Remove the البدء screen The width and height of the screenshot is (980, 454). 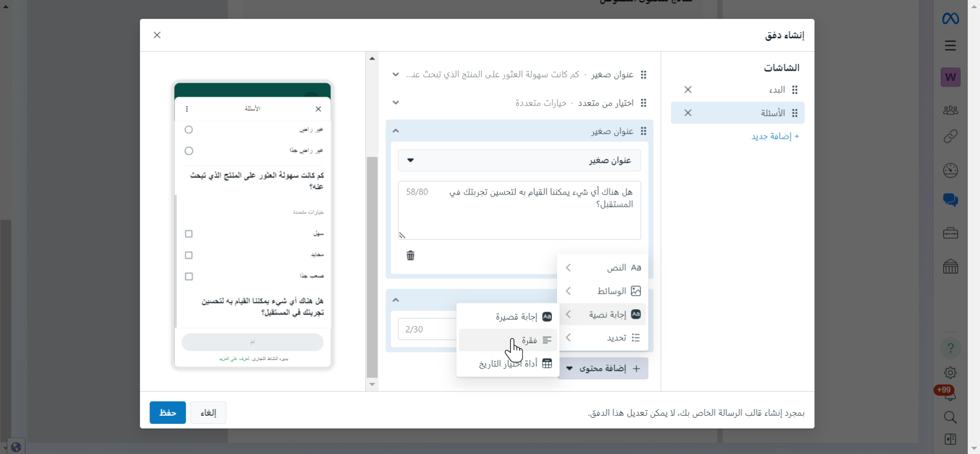tap(688, 90)
